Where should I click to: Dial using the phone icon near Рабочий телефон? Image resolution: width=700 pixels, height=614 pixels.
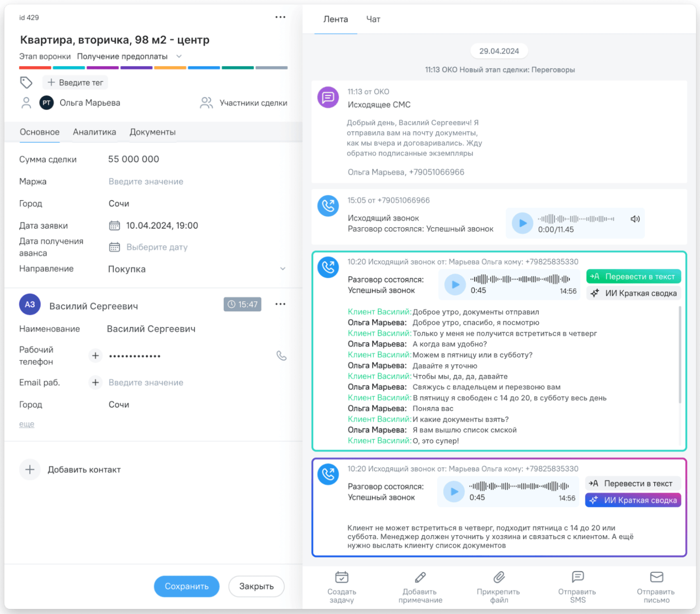(281, 356)
